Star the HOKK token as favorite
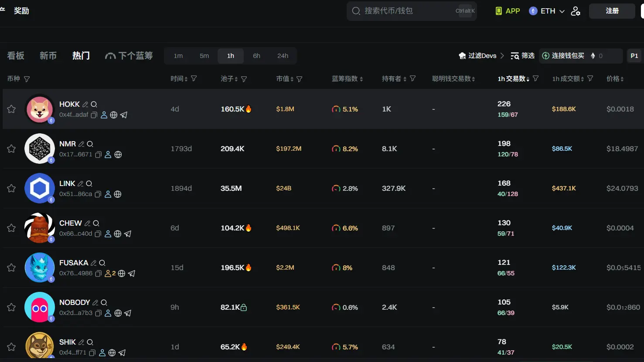The height and width of the screenshot is (362, 644). pyautogui.click(x=11, y=109)
